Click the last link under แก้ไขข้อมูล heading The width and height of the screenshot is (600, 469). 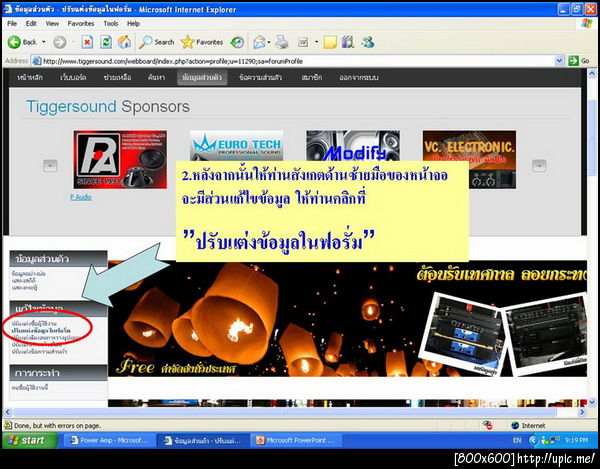point(39,351)
